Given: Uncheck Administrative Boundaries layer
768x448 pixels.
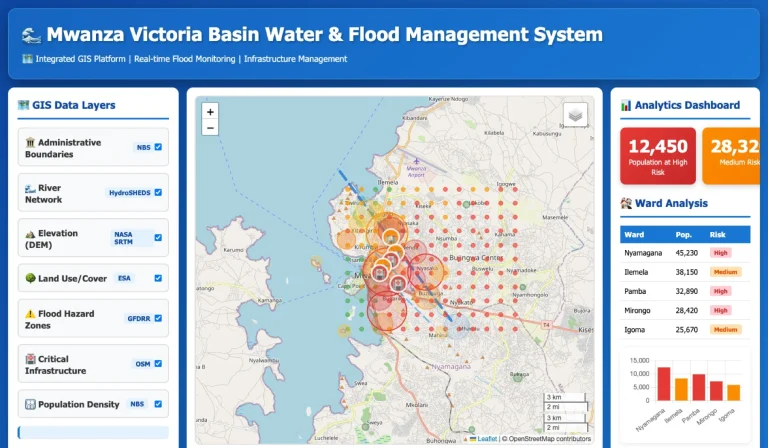Looking at the screenshot, I should 158,147.
